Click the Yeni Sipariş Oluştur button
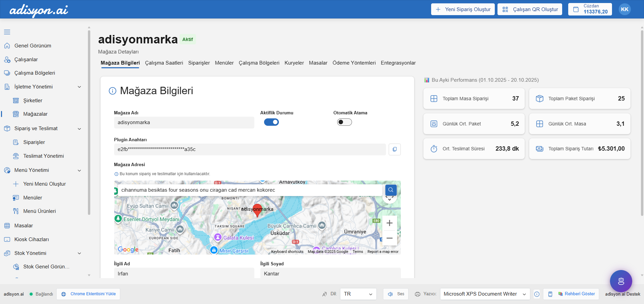 [x=463, y=9]
